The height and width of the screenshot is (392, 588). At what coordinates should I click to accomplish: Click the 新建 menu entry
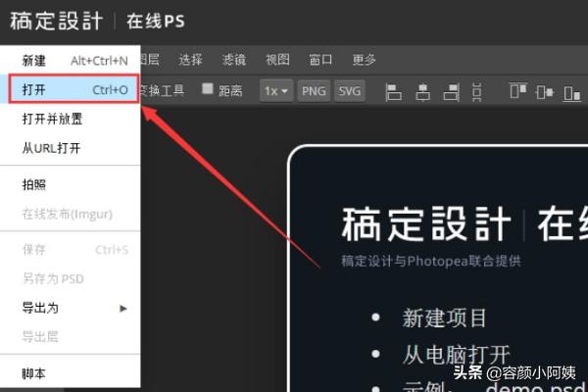tap(71, 61)
